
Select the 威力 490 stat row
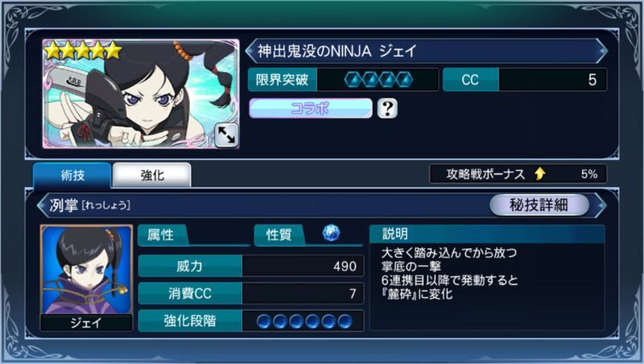(x=251, y=267)
